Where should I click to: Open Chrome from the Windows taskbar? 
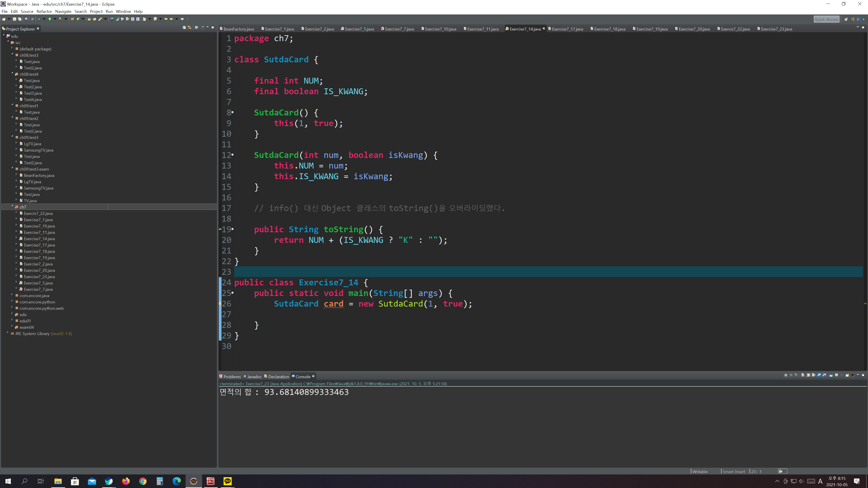[x=143, y=481]
